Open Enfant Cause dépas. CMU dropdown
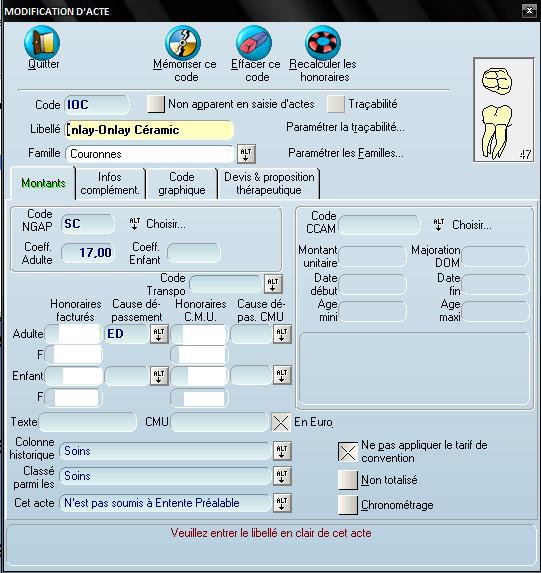The image size is (541, 573). pos(282,376)
